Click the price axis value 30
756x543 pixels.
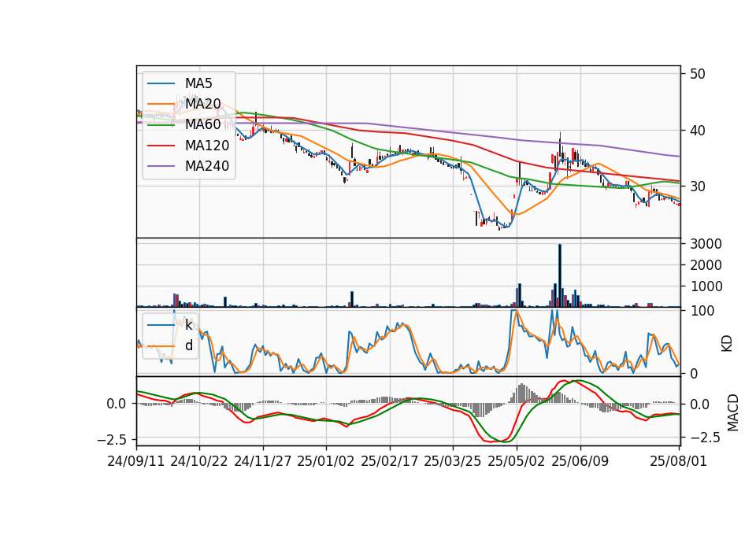click(x=698, y=187)
